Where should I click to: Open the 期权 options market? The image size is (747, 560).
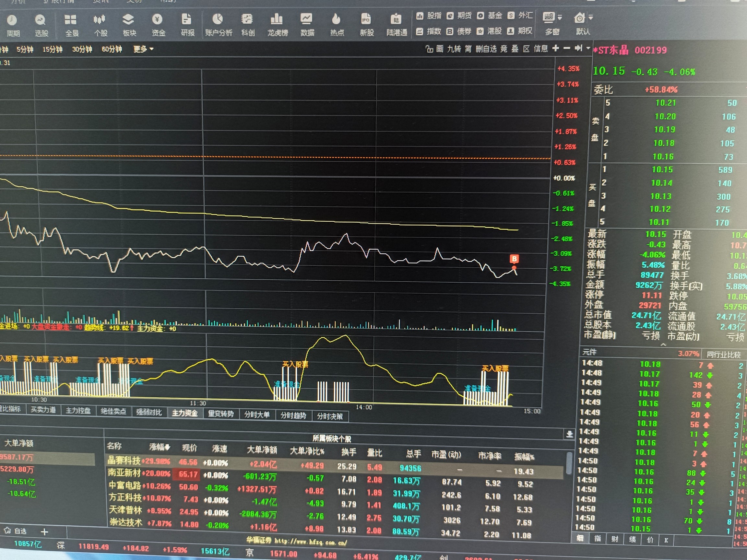519,31
